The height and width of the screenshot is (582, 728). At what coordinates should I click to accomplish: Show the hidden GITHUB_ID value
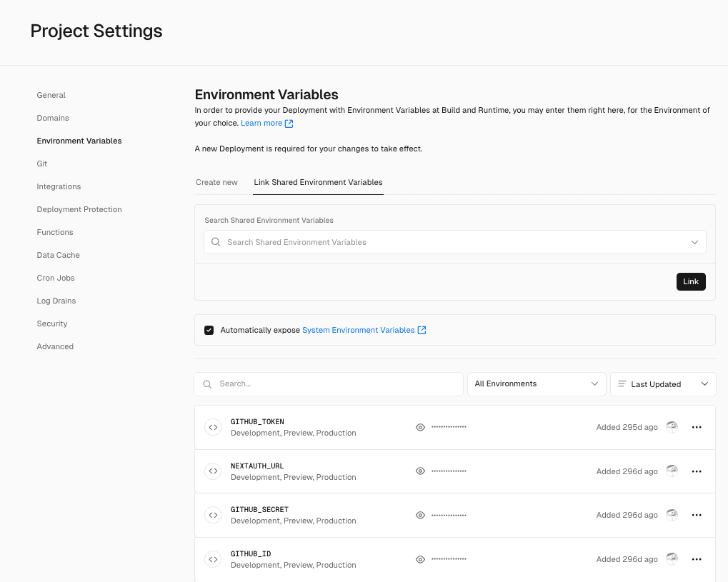(420, 559)
